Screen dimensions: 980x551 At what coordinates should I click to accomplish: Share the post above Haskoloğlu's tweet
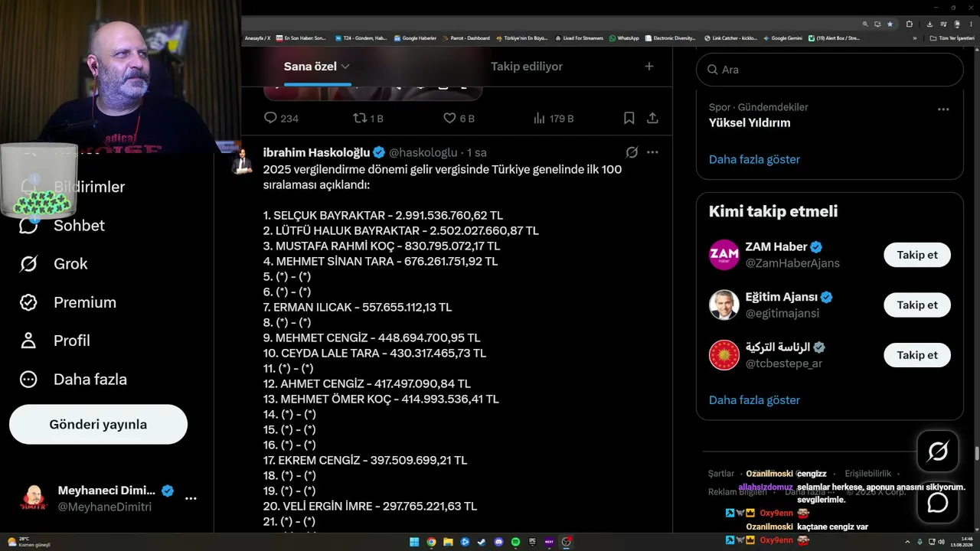pyautogui.click(x=652, y=119)
